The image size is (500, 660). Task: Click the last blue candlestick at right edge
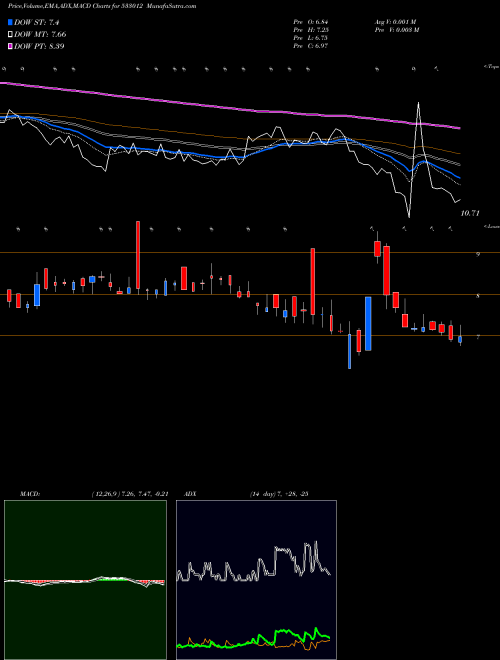pos(460,339)
